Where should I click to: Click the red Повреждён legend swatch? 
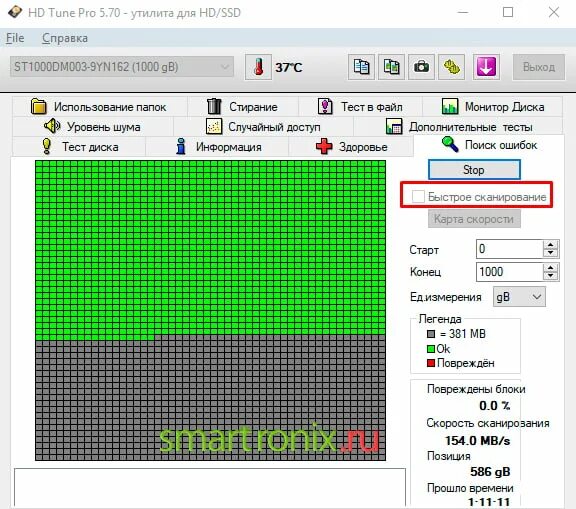431,363
